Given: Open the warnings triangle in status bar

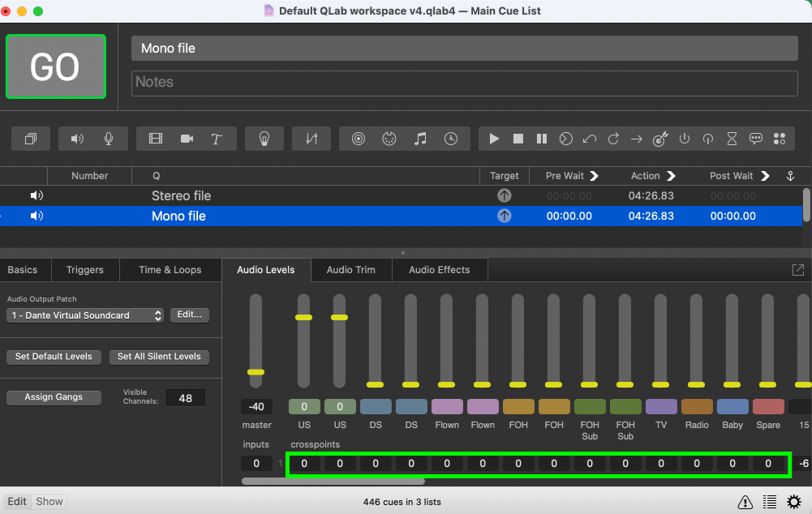Looking at the screenshot, I should (745, 502).
